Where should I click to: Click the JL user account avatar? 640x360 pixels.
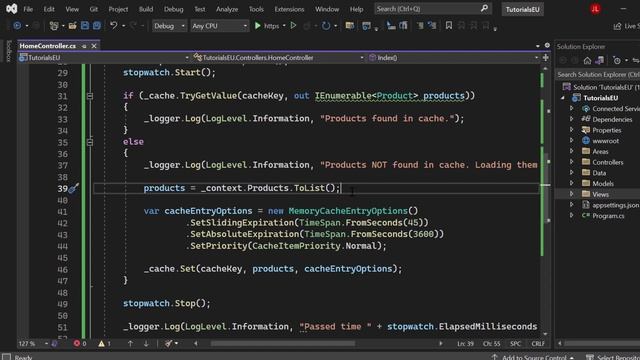pyautogui.click(x=595, y=9)
